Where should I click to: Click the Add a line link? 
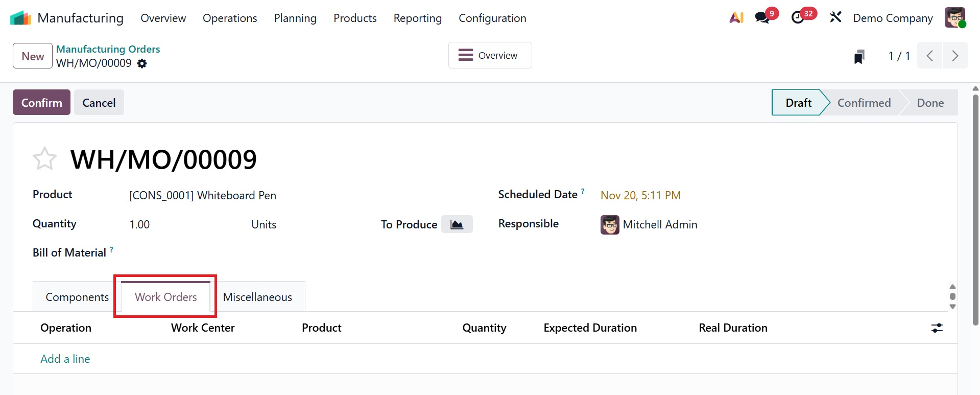click(x=65, y=359)
